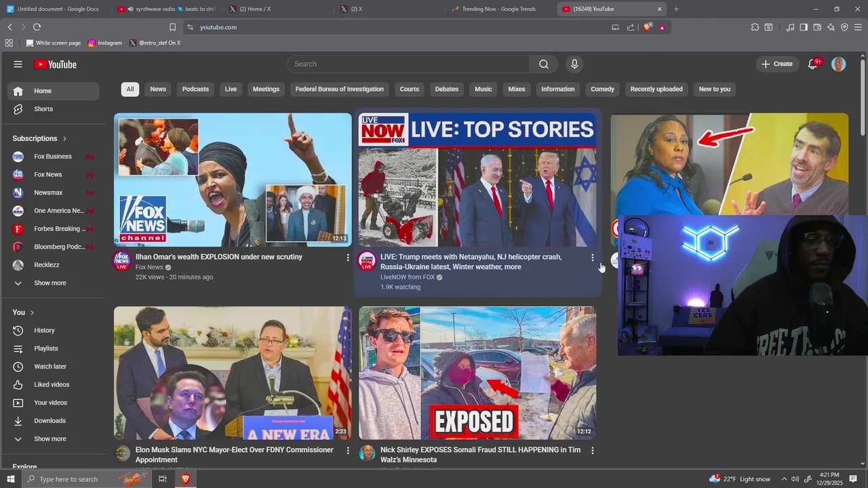Expand the You section chevron
This screenshot has width=868, height=488.
coord(33,312)
